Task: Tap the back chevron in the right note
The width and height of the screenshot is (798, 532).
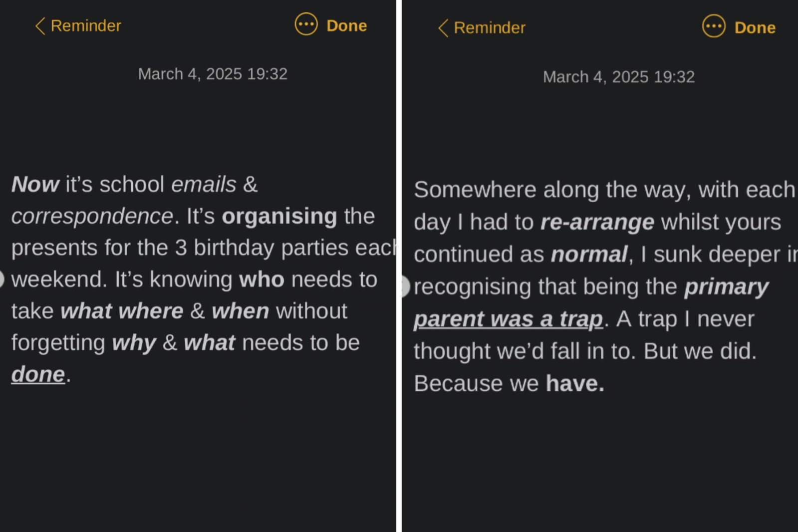Action: (443, 28)
